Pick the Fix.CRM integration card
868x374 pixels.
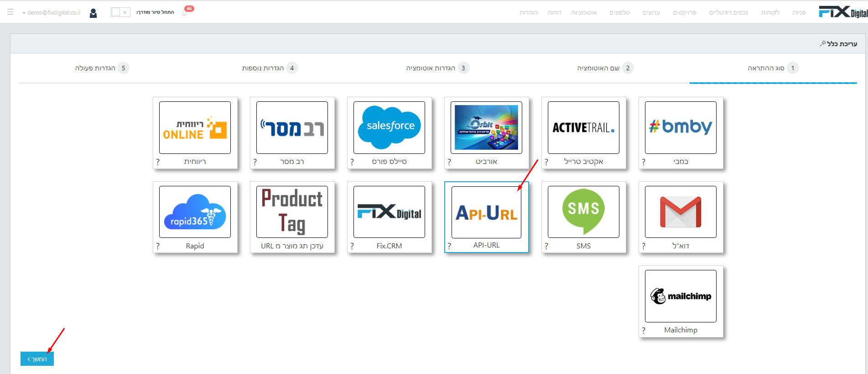click(x=389, y=217)
